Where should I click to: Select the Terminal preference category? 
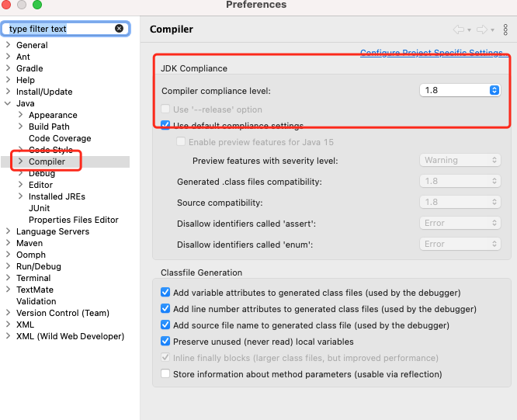tap(33, 278)
